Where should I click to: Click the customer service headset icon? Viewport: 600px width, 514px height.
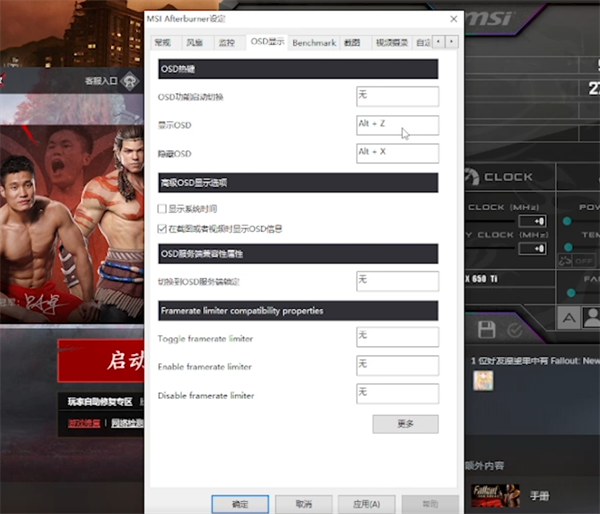129,81
